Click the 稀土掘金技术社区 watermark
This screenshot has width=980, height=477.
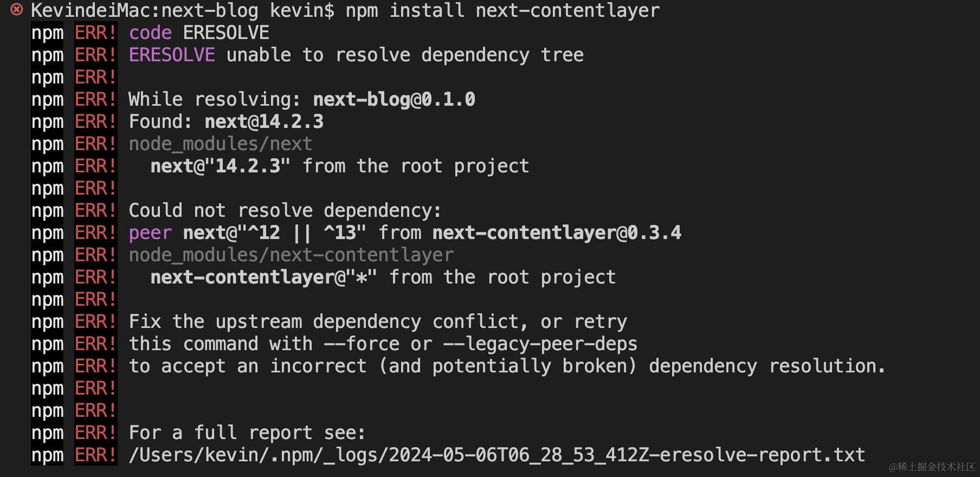pos(932,467)
